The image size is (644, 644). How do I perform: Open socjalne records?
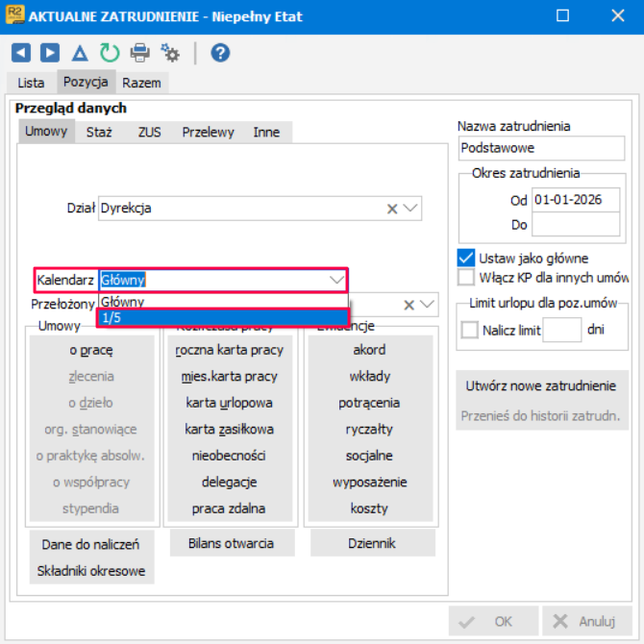(x=370, y=456)
